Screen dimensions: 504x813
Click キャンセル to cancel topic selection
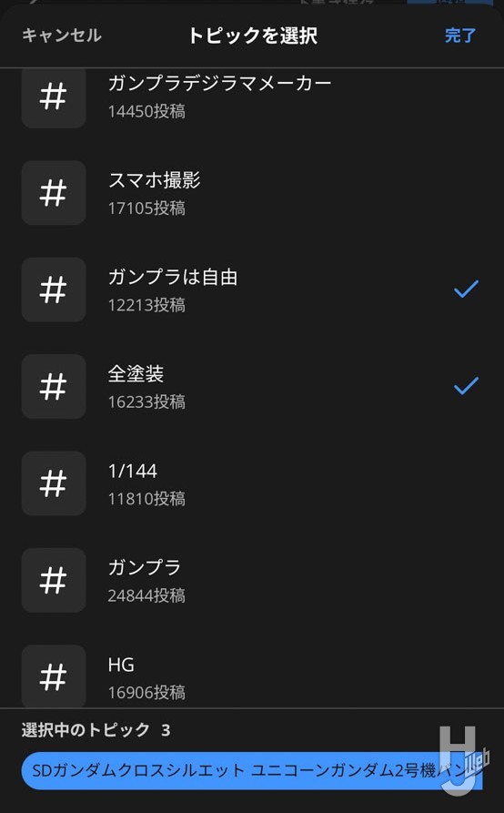click(62, 36)
